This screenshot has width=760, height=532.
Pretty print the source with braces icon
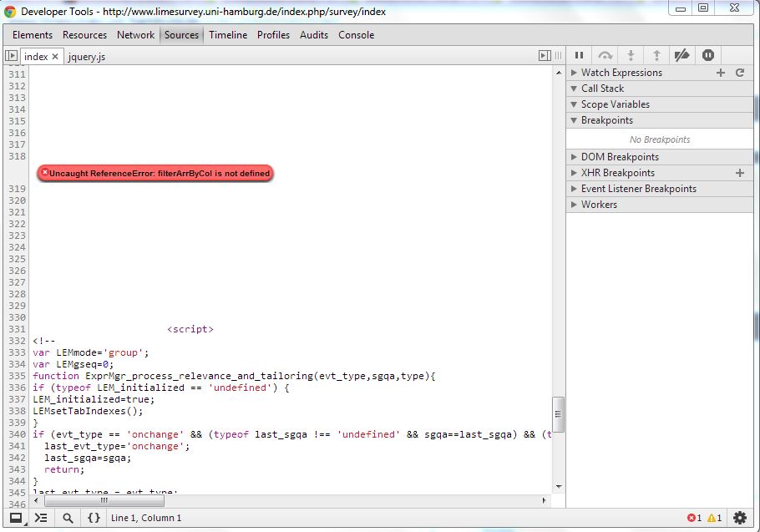point(94,518)
